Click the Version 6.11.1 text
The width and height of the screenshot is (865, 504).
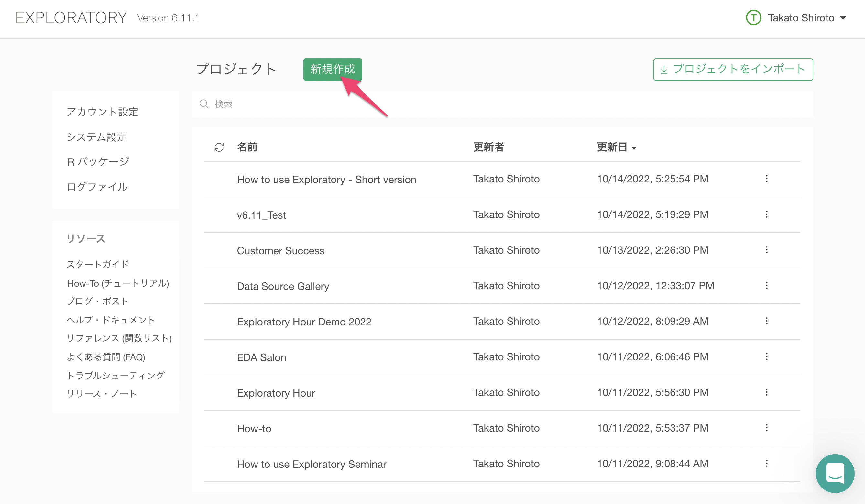(168, 18)
